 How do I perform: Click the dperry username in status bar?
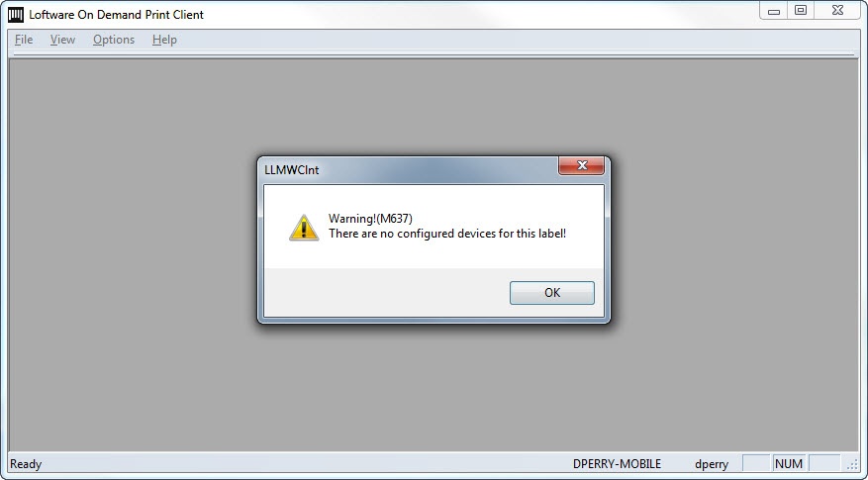pos(712,464)
